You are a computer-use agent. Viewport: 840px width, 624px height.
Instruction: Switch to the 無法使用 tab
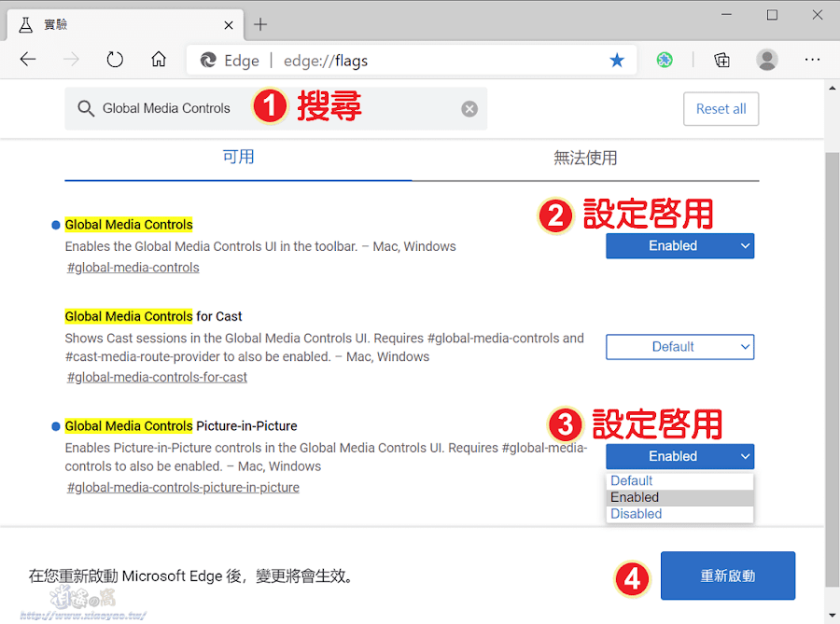(x=585, y=158)
